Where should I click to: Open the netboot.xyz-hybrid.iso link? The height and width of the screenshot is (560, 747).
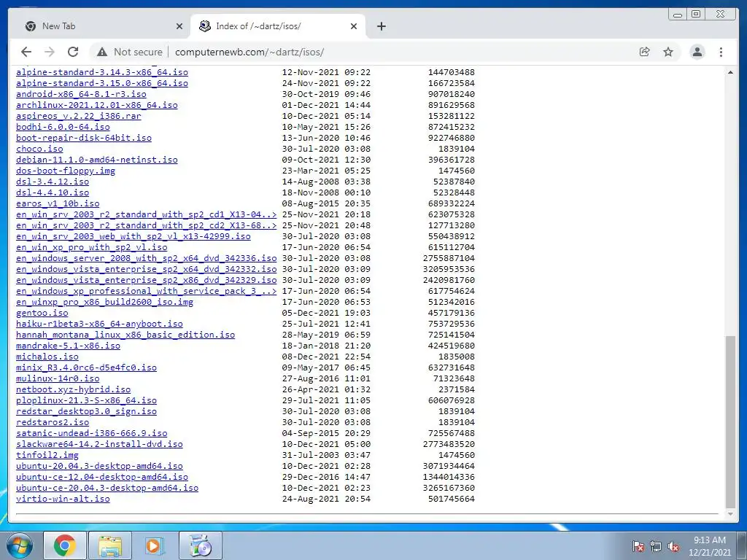point(74,390)
